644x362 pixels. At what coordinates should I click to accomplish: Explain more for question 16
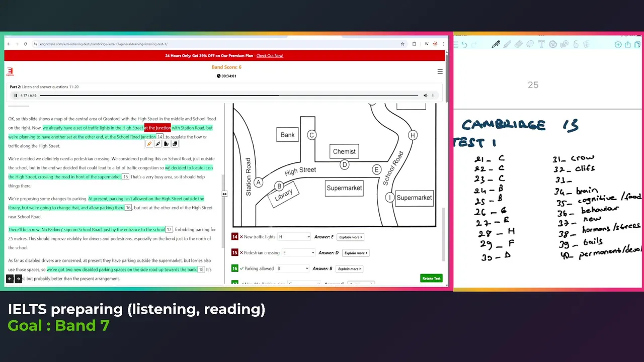point(350,268)
